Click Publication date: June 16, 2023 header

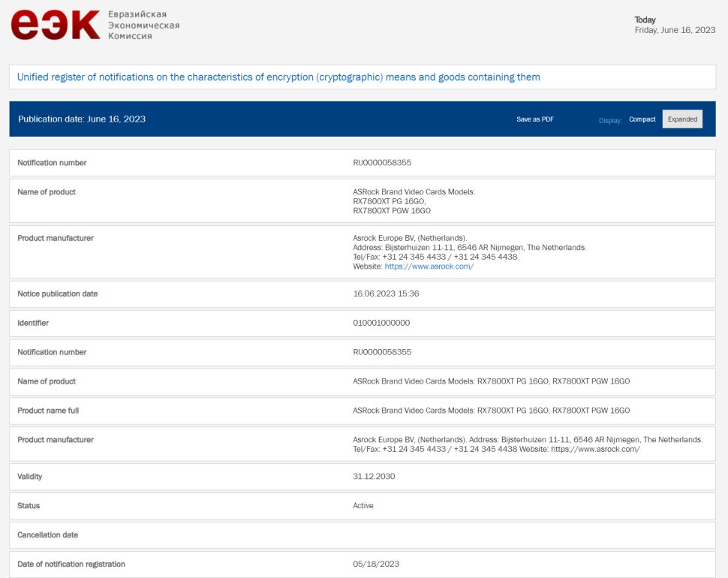82,119
